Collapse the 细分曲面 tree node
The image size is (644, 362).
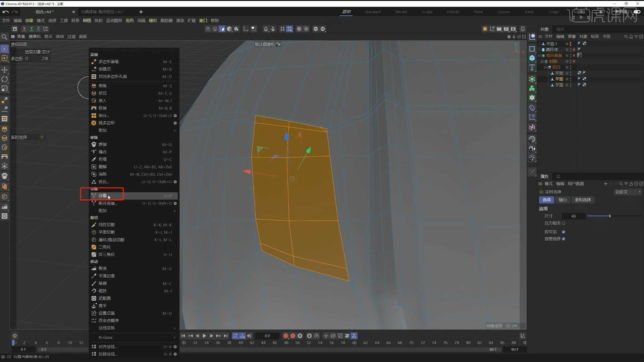(x=539, y=56)
